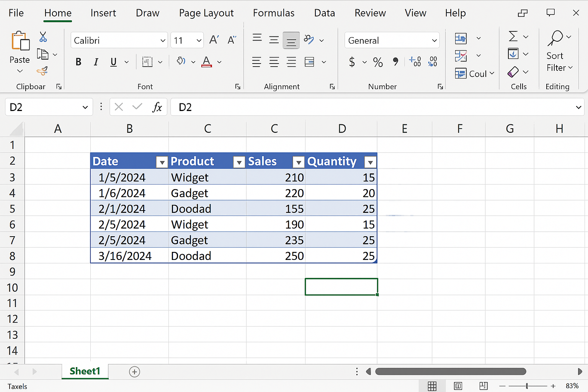588x392 pixels.
Task: Expand the formula bar chevron
Action: coord(578,108)
